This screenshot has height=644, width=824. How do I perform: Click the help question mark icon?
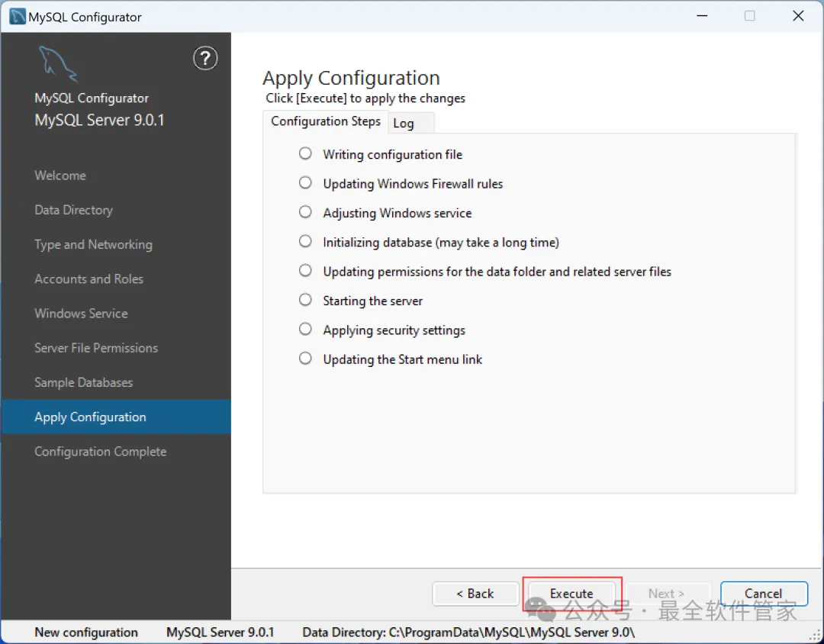205,58
